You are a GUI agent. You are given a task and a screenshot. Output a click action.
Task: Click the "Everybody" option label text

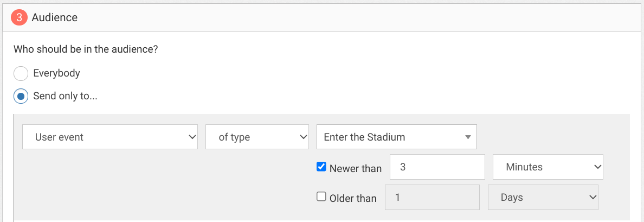click(57, 74)
